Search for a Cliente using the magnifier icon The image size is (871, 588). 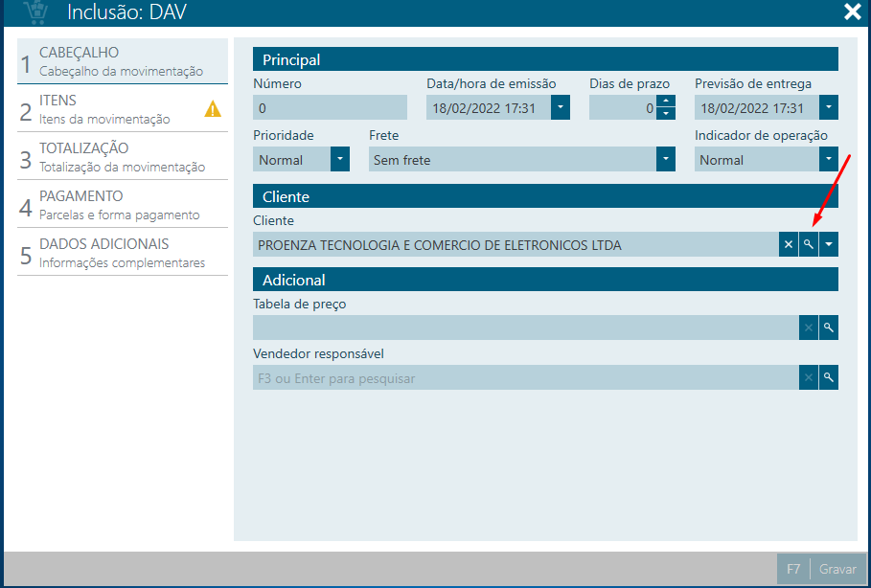[x=809, y=244]
